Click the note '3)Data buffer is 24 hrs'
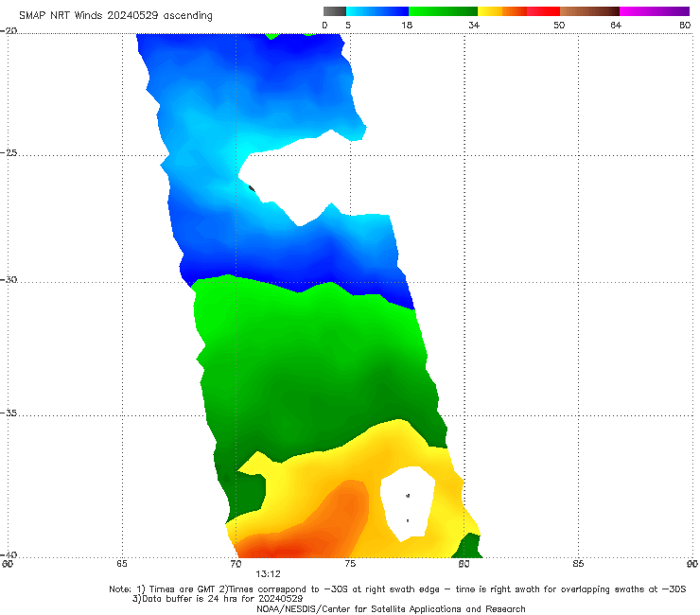The height and width of the screenshot is (615, 700). coord(218,599)
